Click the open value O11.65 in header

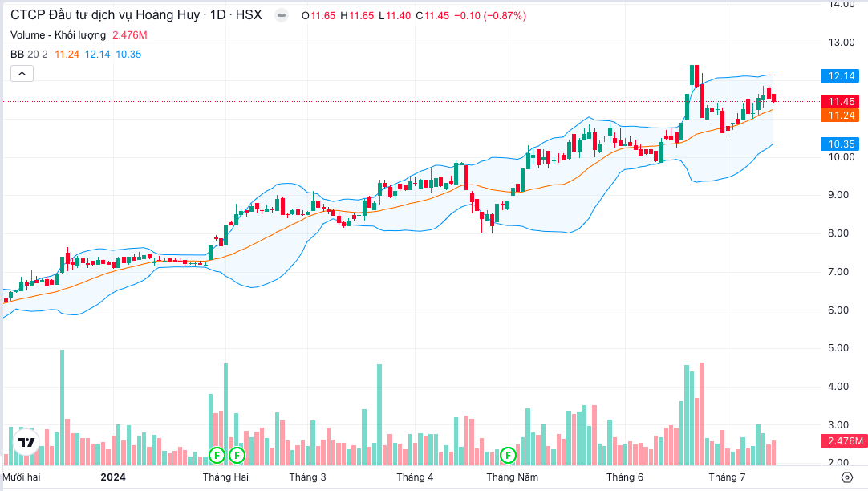(x=318, y=16)
